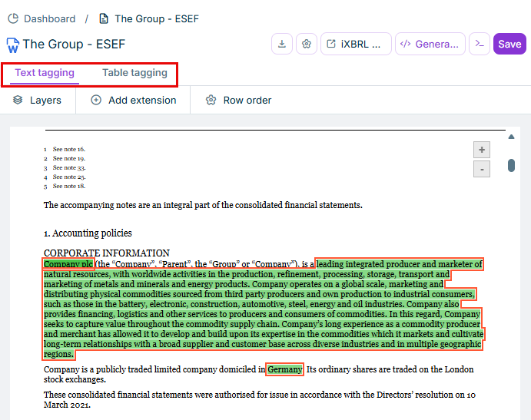Click footnote 'See note 18.'
This screenshot has height=420, width=531.
tap(69, 186)
